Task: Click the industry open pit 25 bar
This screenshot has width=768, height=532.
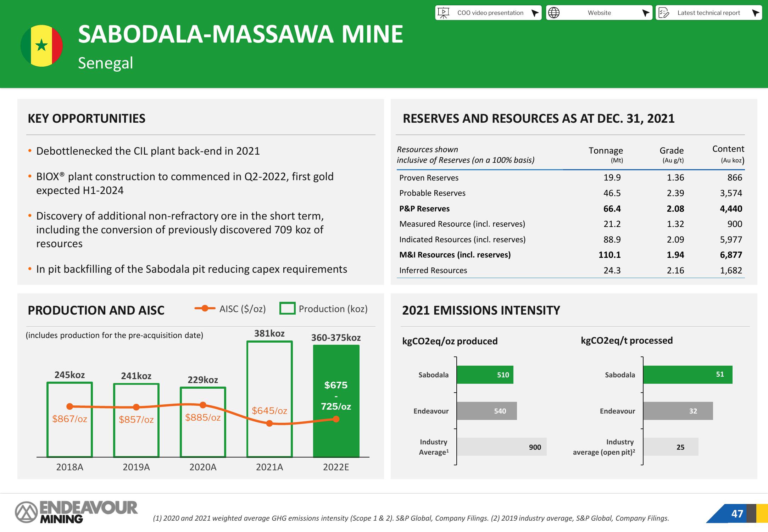Action: (671, 447)
